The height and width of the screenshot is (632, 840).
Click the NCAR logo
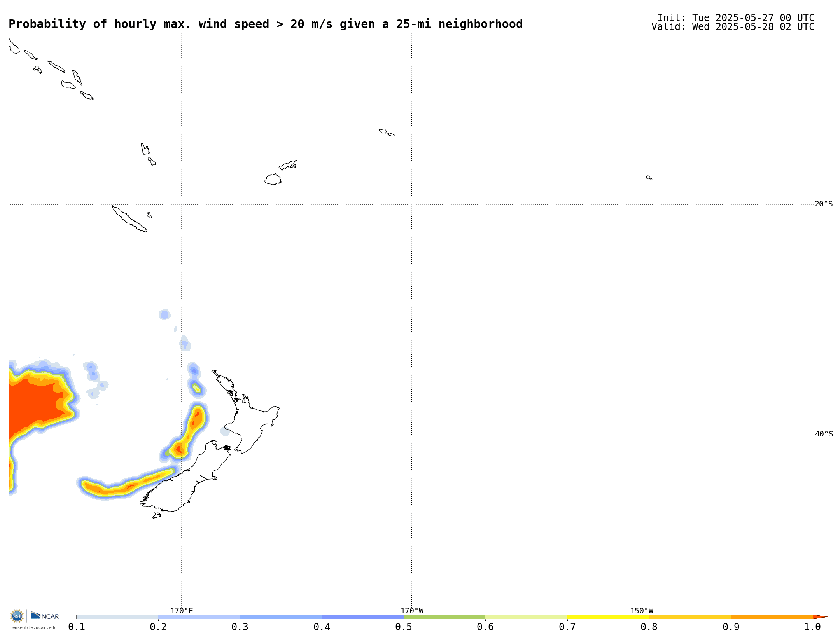pyautogui.click(x=45, y=616)
